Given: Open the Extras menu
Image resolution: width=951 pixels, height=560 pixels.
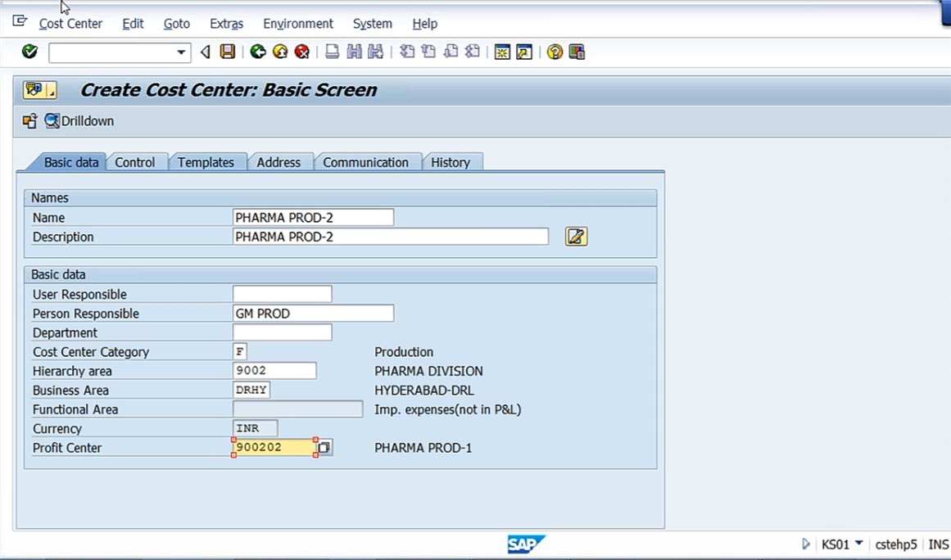Looking at the screenshot, I should pyautogui.click(x=226, y=24).
